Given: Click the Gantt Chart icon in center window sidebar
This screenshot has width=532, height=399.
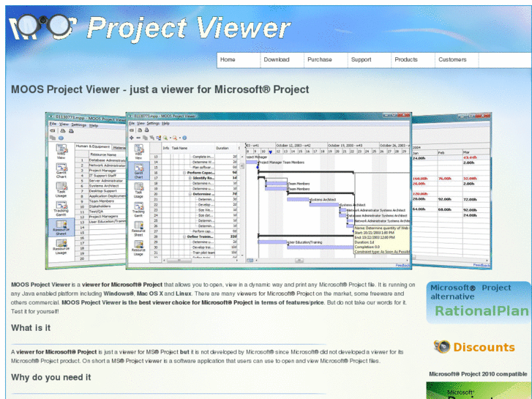Looking at the screenshot, I should pos(138,171).
